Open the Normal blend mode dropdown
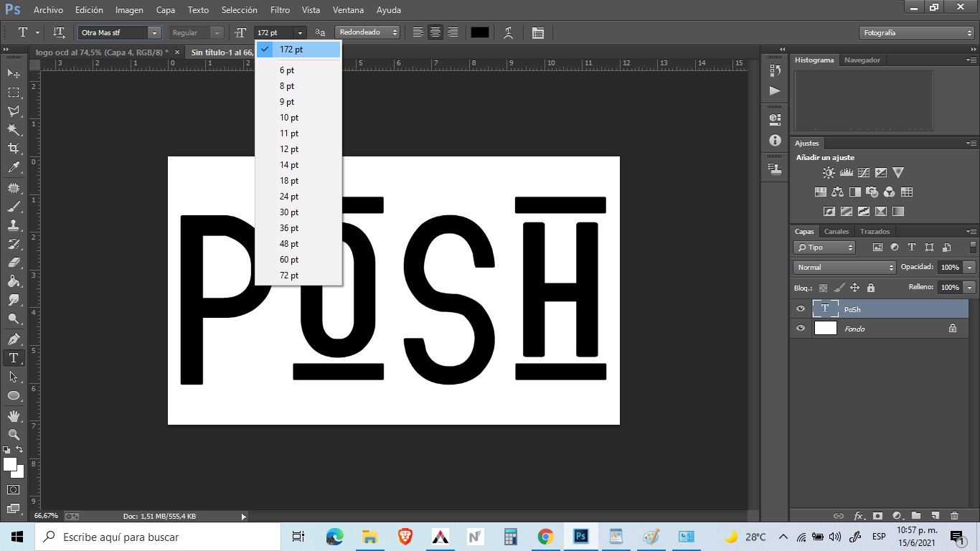The height and width of the screenshot is (551, 980). (x=844, y=268)
